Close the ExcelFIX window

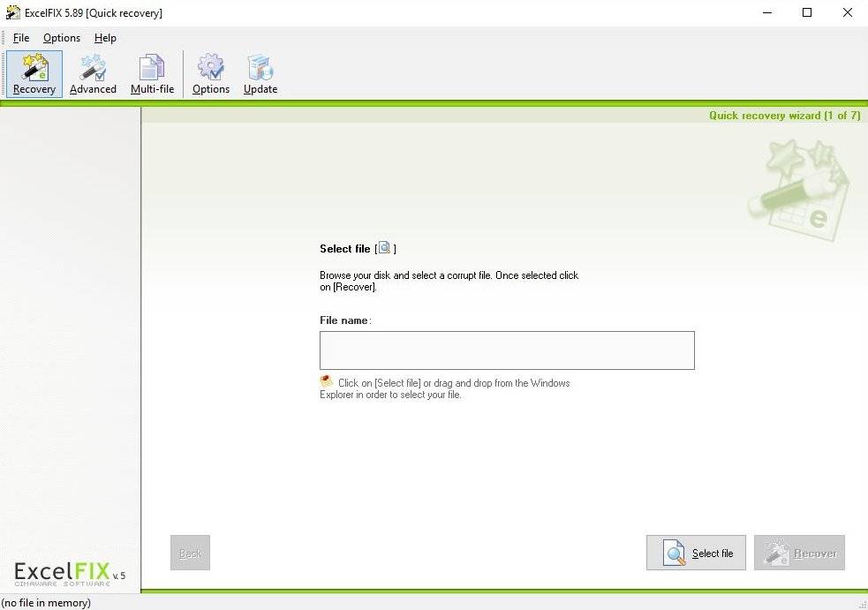pyautogui.click(x=848, y=12)
